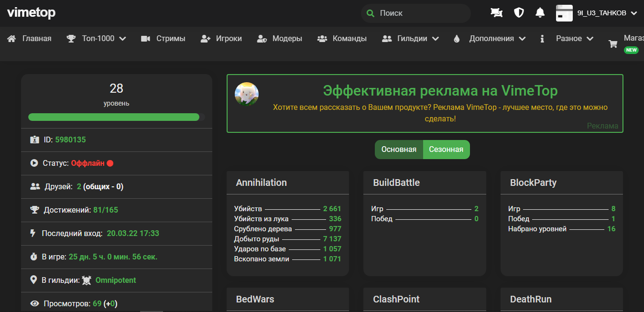Open the Игроки page
The image size is (644, 312).
pos(229,39)
